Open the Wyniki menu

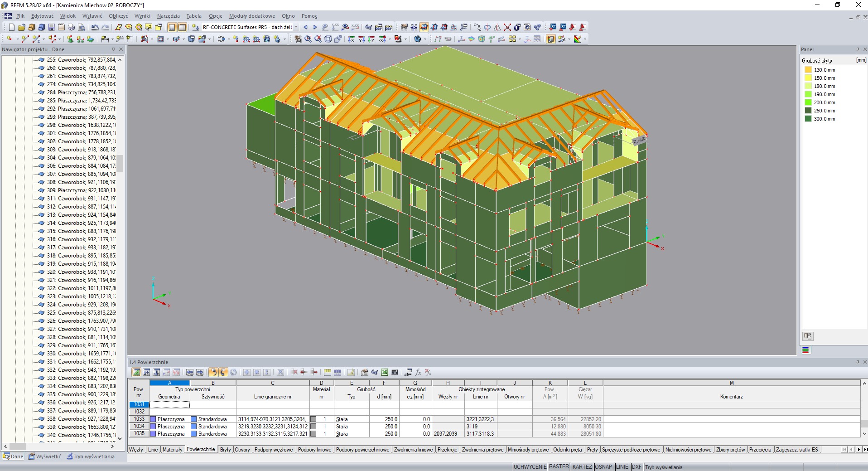pos(142,16)
